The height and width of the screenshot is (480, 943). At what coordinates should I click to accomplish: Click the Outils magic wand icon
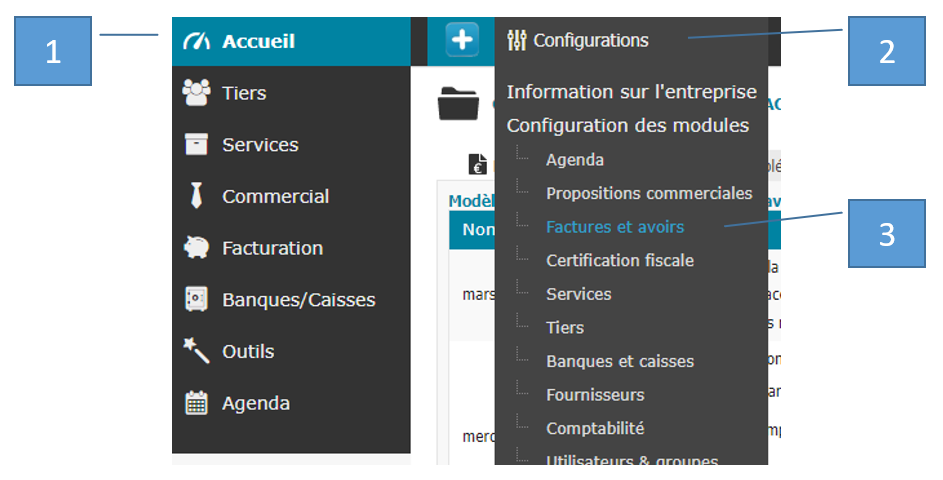(196, 351)
